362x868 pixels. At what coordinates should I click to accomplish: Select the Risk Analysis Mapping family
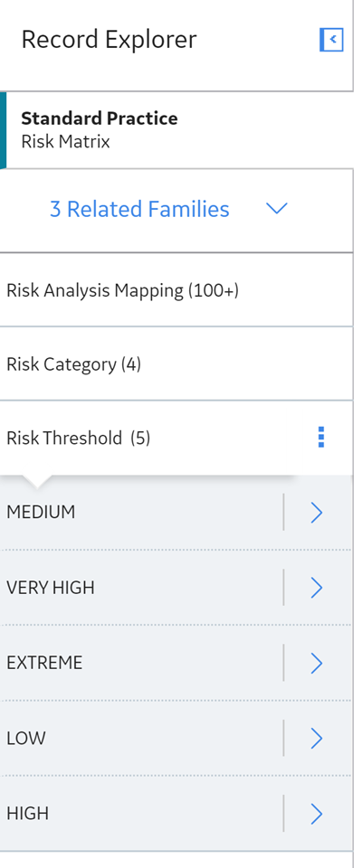coord(176,290)
